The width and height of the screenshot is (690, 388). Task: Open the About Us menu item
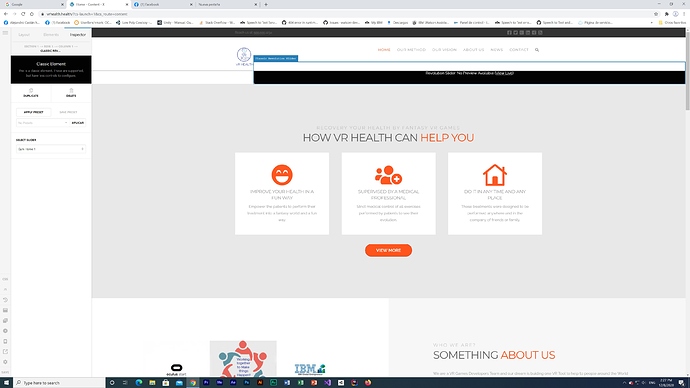pos(473,50)
